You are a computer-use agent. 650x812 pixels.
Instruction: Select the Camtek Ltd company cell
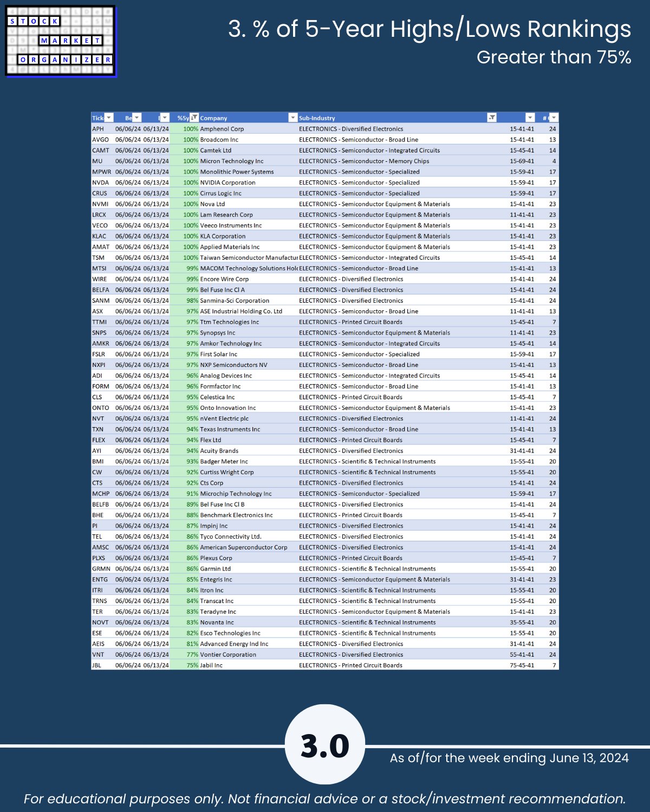coord(216,150)
